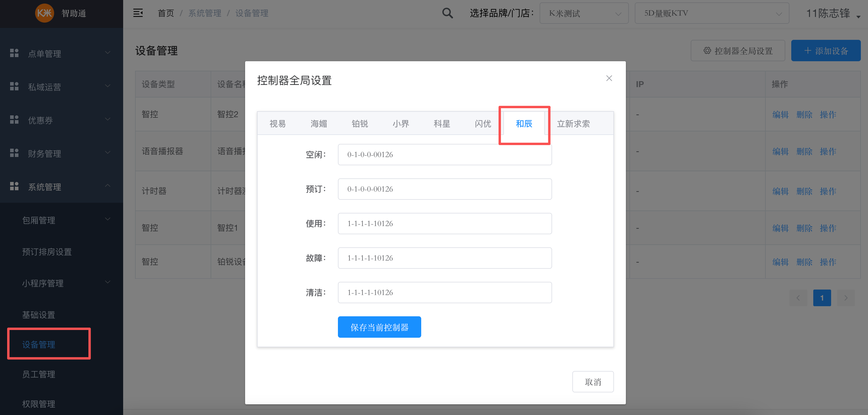The height and width of the screenshot is (415, 868).
Task: Collapse 系统管理 menu
Action: (x=108, y=186)
